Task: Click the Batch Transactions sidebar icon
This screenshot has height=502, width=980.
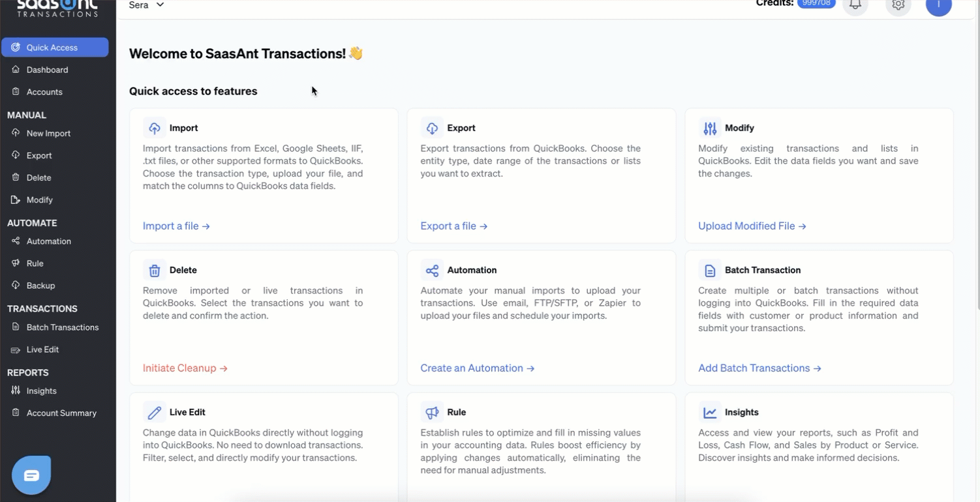Action: (x=16, y=327)
